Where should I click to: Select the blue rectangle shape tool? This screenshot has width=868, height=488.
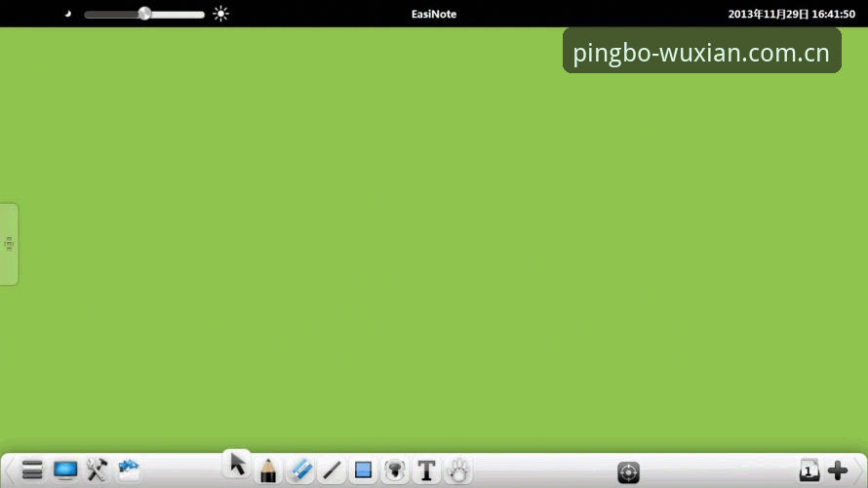tap(363, 470)
